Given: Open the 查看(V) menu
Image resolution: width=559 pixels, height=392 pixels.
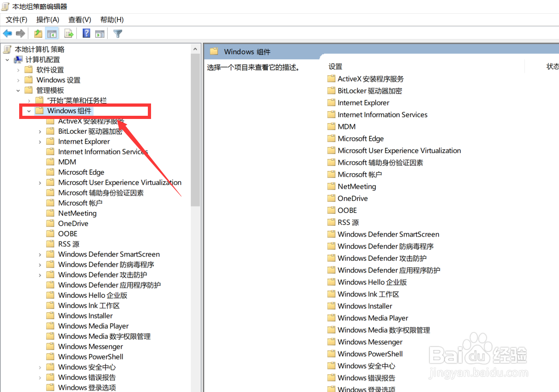Looking at the screenshot, I should 80,20.
